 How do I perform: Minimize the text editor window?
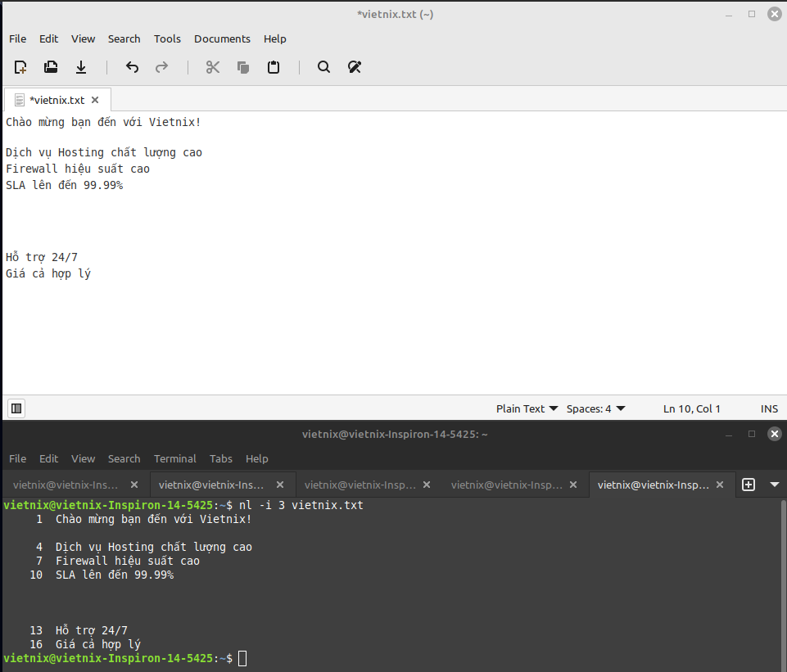(x=728, y=15)
